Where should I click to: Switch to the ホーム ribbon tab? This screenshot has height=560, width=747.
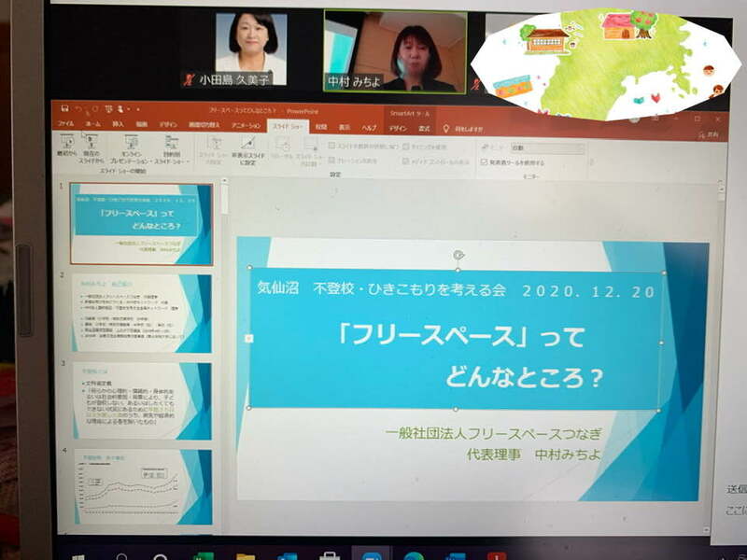pyautogui.click(x=92, y=124)
